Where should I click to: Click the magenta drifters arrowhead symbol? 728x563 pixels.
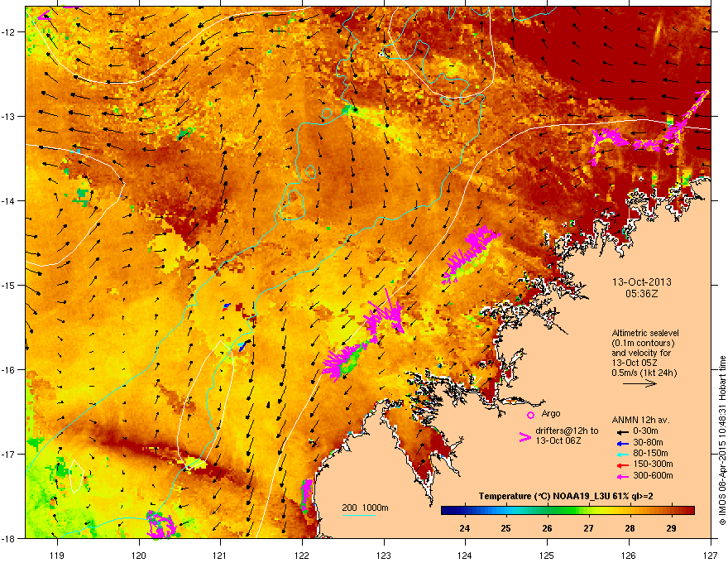point(525,436)
